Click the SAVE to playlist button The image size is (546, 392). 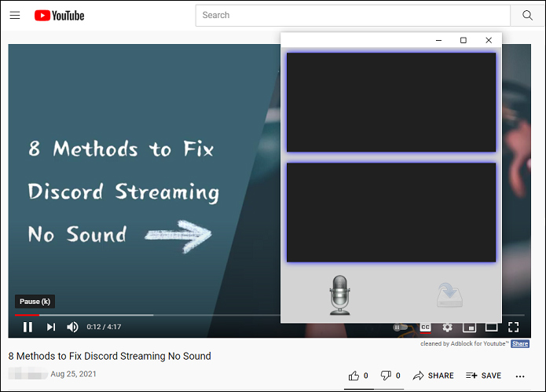click(483, 376)
